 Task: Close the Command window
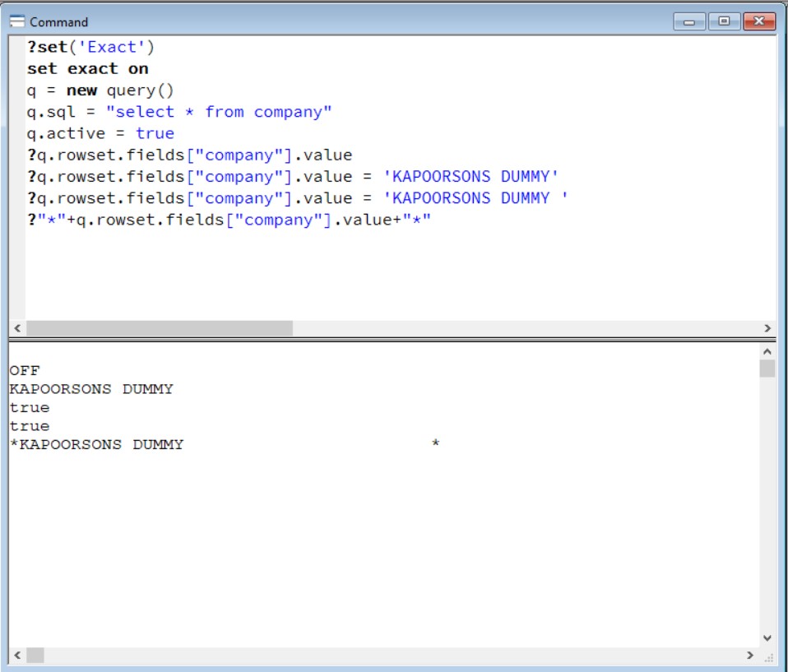tap(758, 21)
